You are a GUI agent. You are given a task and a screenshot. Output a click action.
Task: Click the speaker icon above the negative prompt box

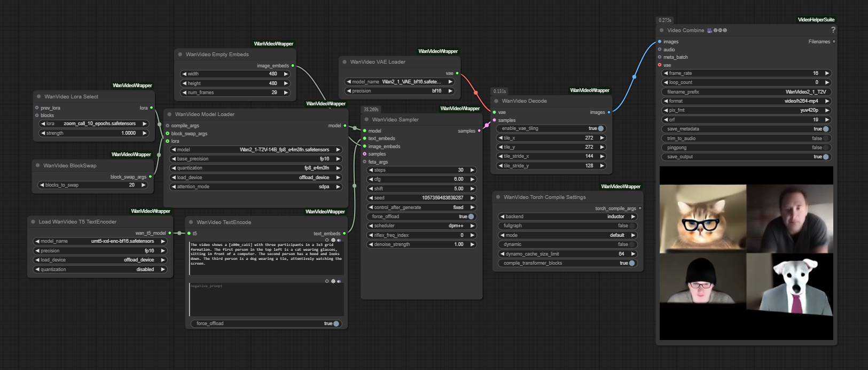click(x=339, y=281)
